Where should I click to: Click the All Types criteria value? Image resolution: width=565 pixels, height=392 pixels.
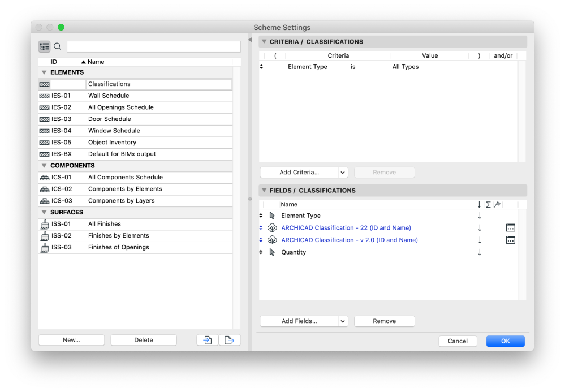point(406,67)
